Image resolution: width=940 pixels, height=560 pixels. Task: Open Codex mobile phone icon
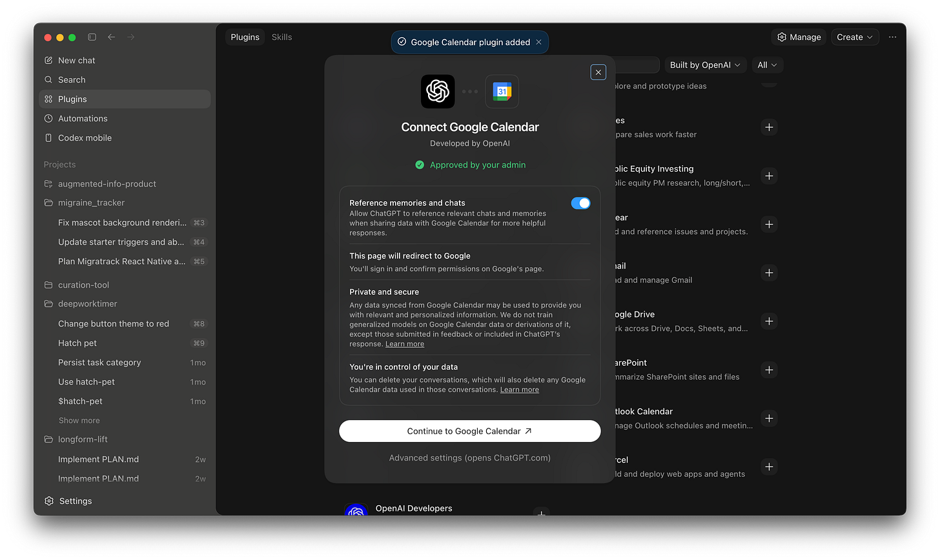click(x=48, y=137)
